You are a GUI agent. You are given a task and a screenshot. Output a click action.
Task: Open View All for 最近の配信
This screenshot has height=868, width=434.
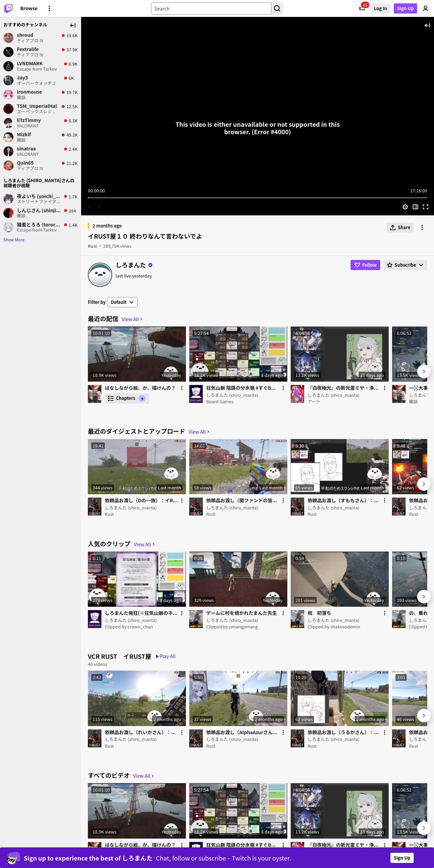click(x=132, y=319)
